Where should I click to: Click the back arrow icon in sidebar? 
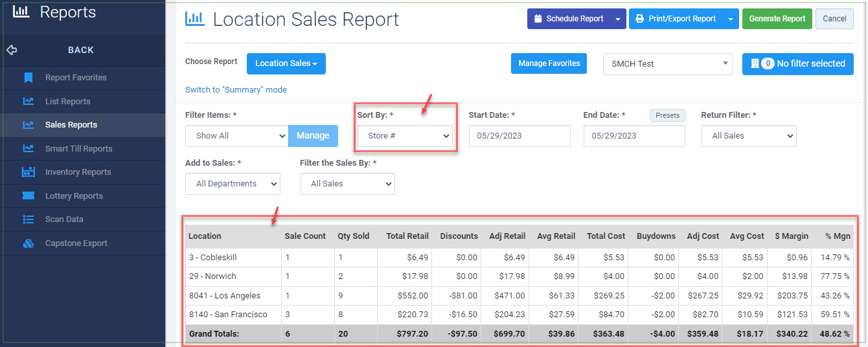[x=11, y=50]
